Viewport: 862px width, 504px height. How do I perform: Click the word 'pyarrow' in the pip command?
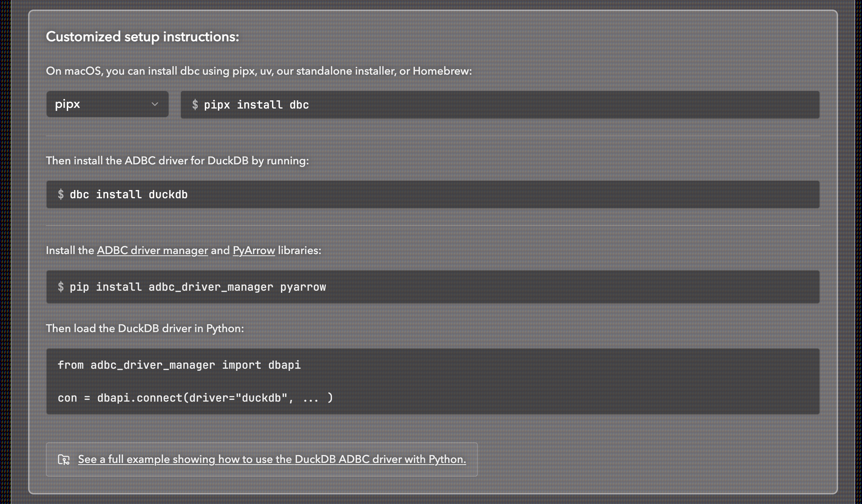tap(303, 287)
